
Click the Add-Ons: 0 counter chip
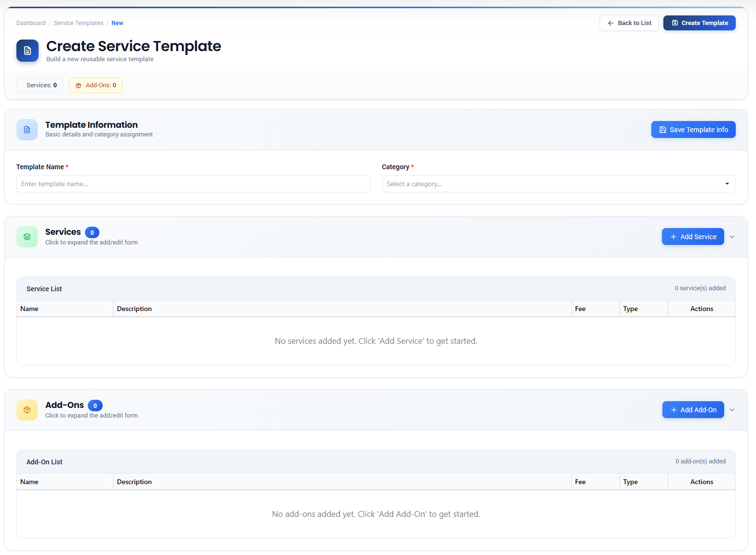96,85
